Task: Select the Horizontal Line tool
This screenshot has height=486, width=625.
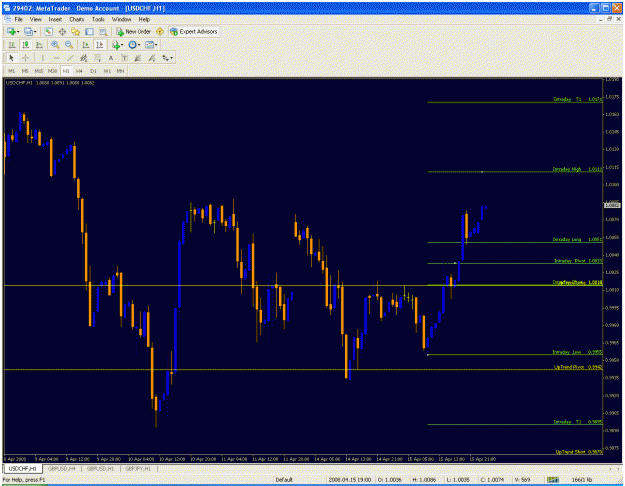Action: (56, 58)
